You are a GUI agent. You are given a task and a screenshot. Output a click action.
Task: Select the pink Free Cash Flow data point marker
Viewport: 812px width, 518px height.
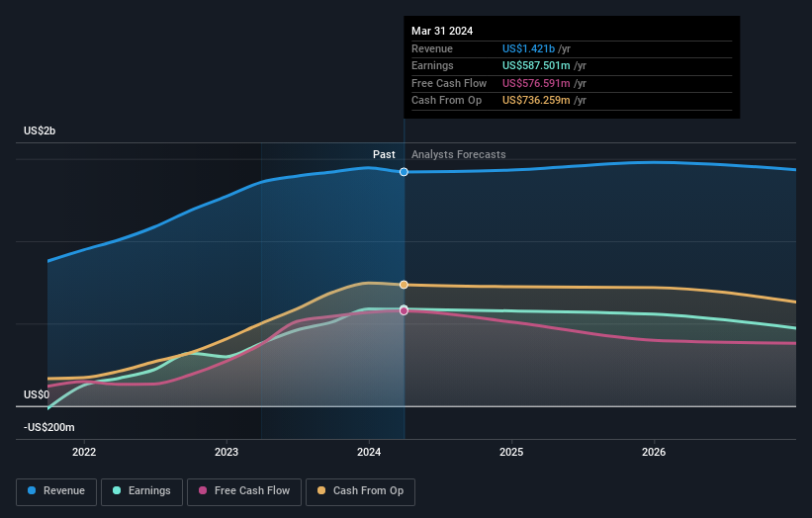point(404,310)
